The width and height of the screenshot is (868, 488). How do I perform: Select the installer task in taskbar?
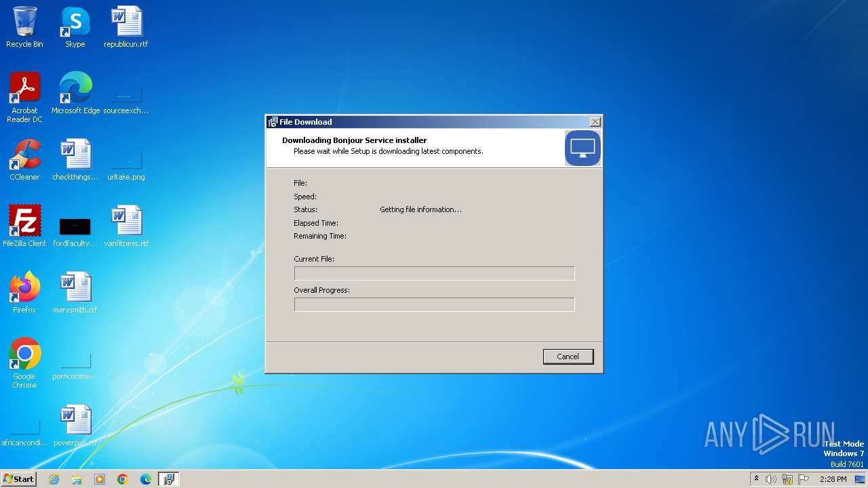(x=169, y=479)
